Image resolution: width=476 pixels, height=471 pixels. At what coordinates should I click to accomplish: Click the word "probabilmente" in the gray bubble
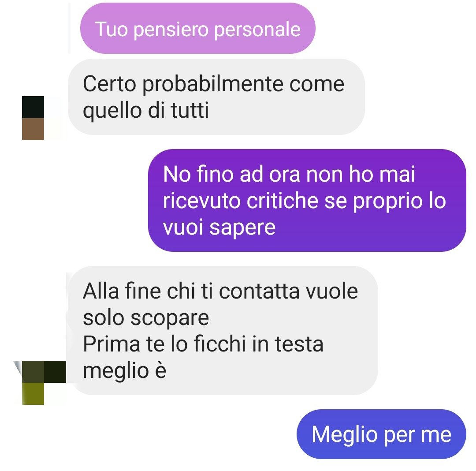[213, 84]
